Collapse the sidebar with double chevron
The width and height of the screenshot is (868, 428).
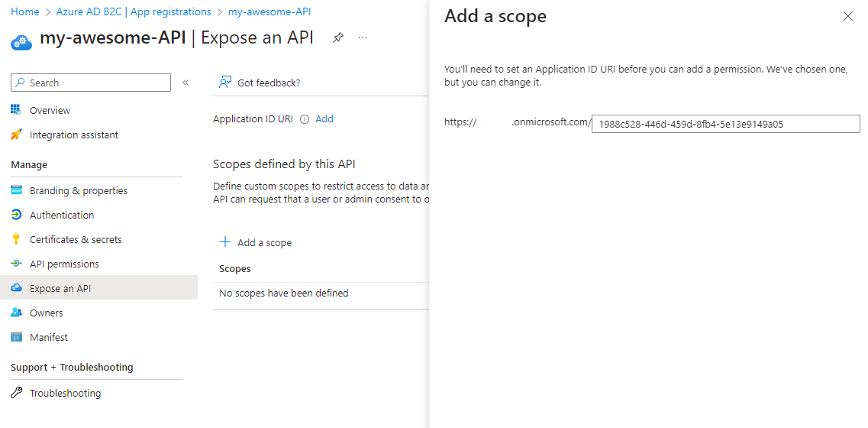click(186, 83)
